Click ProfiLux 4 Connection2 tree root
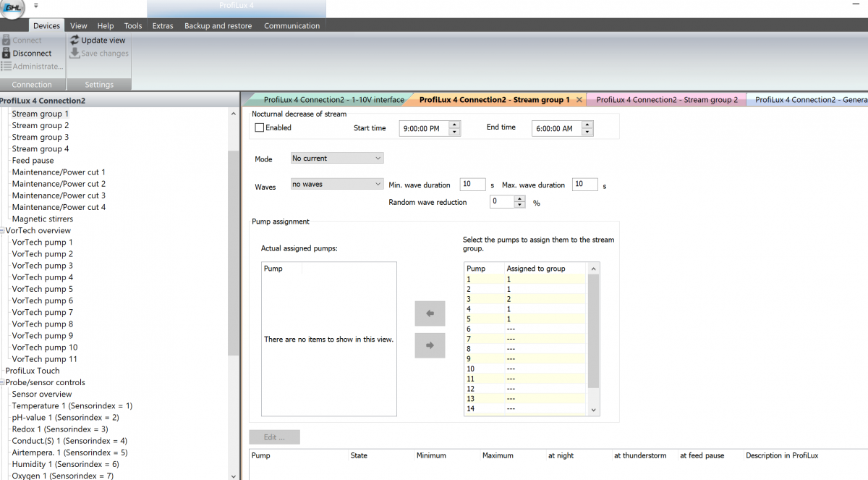Viewport: 868px width, 480px height. click(43, 101)
